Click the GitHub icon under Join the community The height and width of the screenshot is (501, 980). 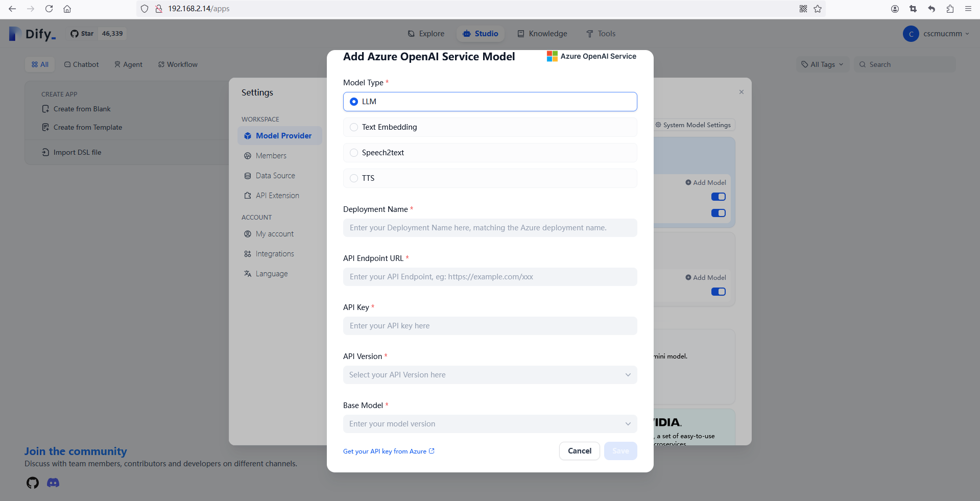(33, 483)
